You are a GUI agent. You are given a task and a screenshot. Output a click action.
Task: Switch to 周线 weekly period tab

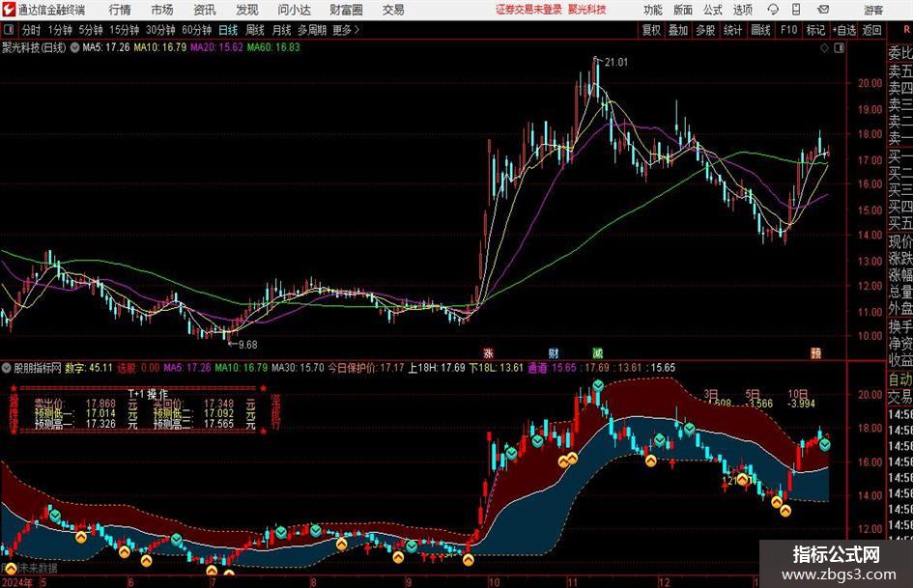coord(255,30)
